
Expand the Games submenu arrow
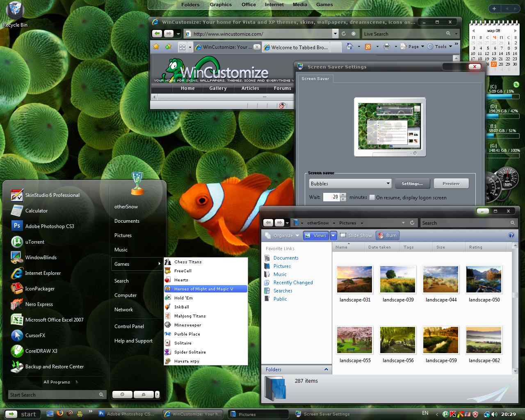coord(159,264)
